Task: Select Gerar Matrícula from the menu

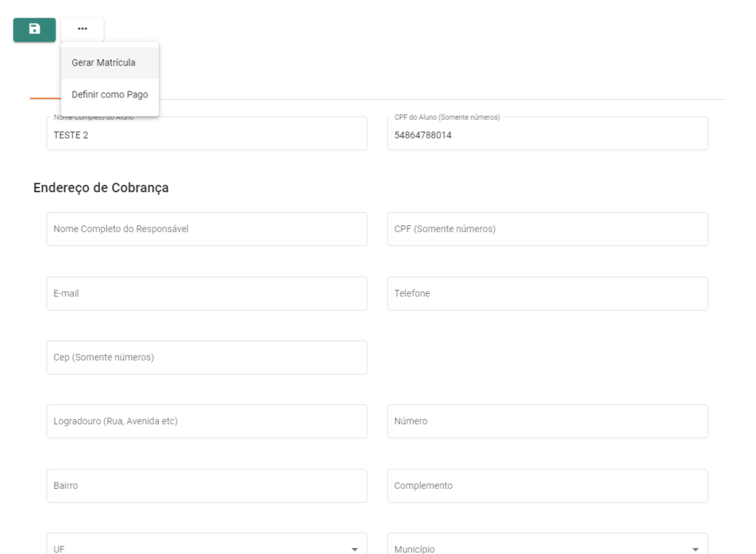Action: (x=103, y=63)
